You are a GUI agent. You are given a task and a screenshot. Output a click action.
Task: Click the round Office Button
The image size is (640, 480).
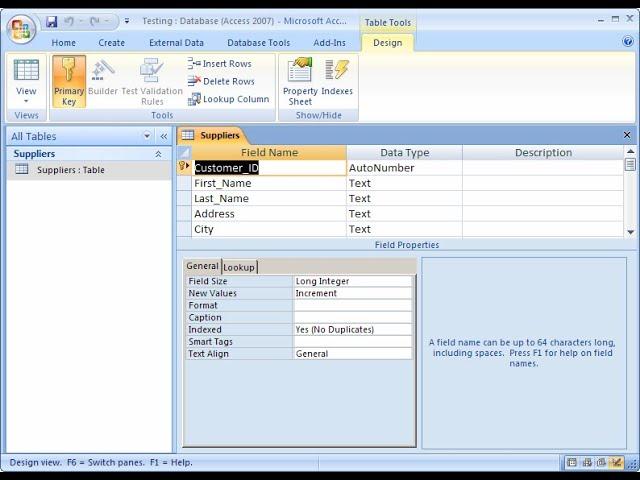(20, 27)
